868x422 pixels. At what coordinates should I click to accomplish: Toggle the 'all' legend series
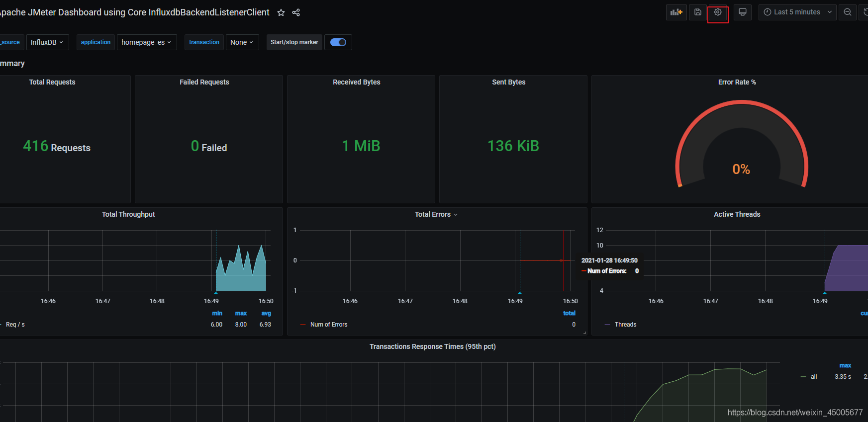click(814, 377)
